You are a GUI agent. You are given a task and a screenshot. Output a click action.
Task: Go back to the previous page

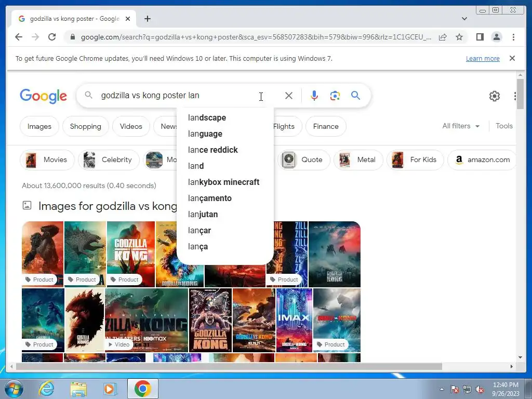(19, 37)
